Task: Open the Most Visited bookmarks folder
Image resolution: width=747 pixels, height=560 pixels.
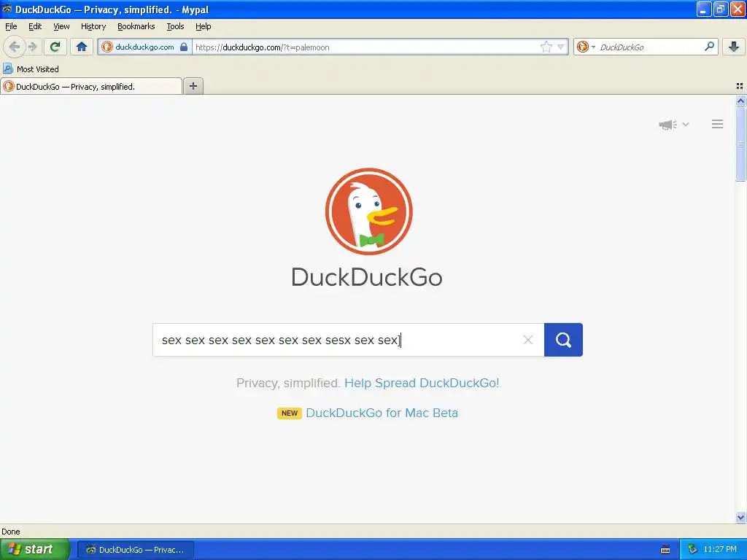Action: tap(31, 69)
